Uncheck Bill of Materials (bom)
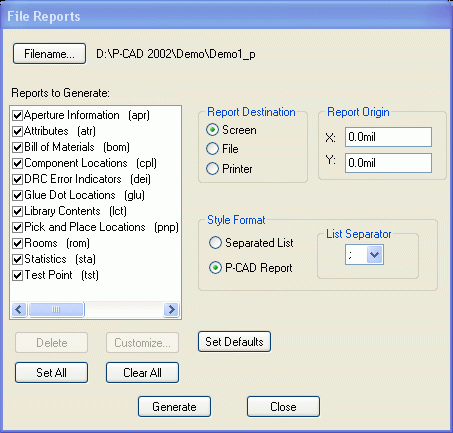Screen dimensions: 453x433 (x=17, y=147)
